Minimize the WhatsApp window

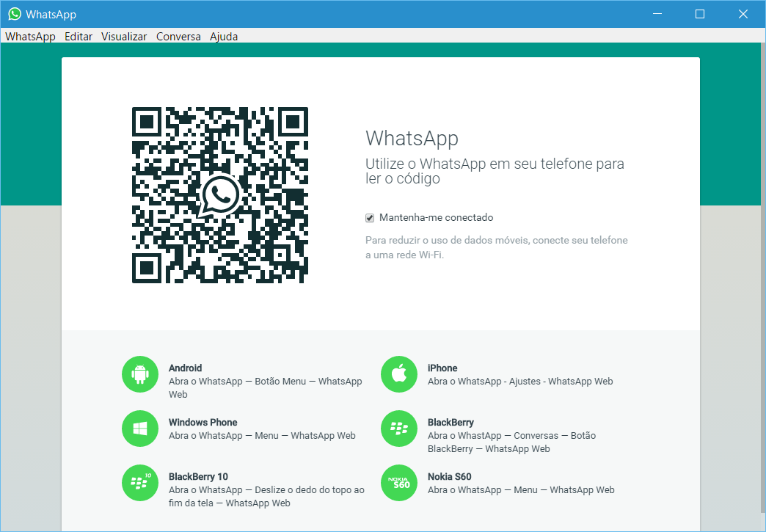coord(657,14)
